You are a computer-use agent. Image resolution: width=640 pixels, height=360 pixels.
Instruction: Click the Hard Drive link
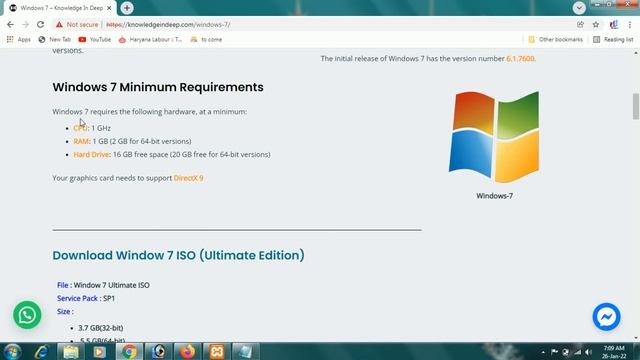[91, 154]
